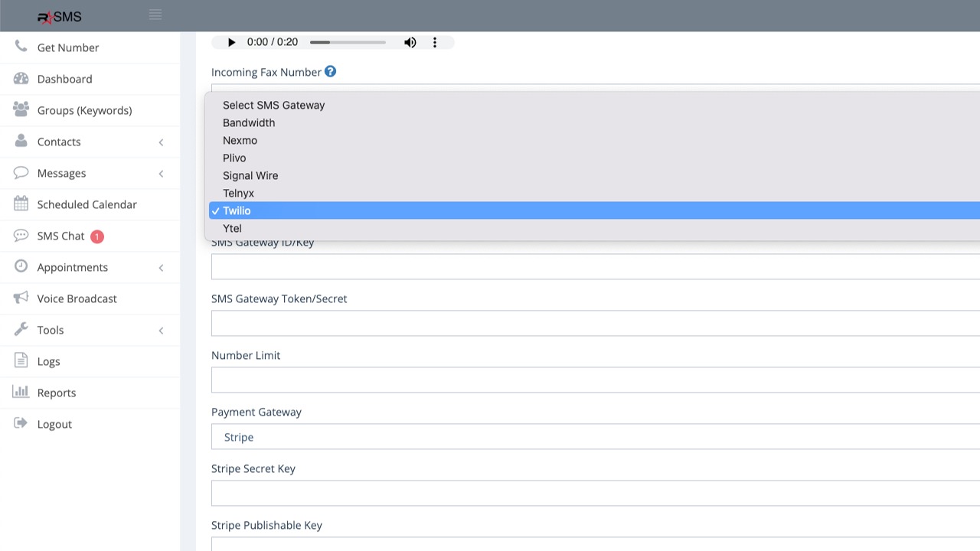Click the Payment Gateway label
This screenshot has width=980, height=551.
[256, 412]
